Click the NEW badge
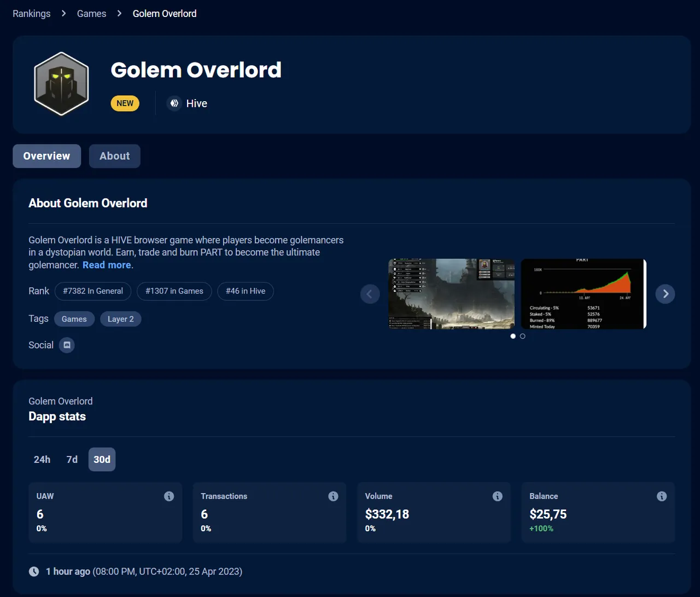Image resolution: width=700 pixels, height=597 pixels. point(125,103)
